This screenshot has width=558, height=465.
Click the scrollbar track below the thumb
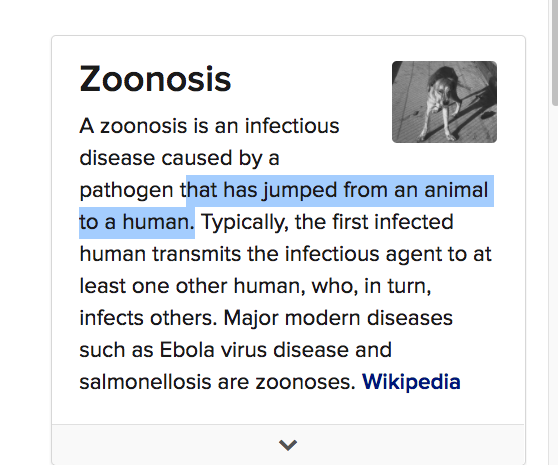[554, 285]
